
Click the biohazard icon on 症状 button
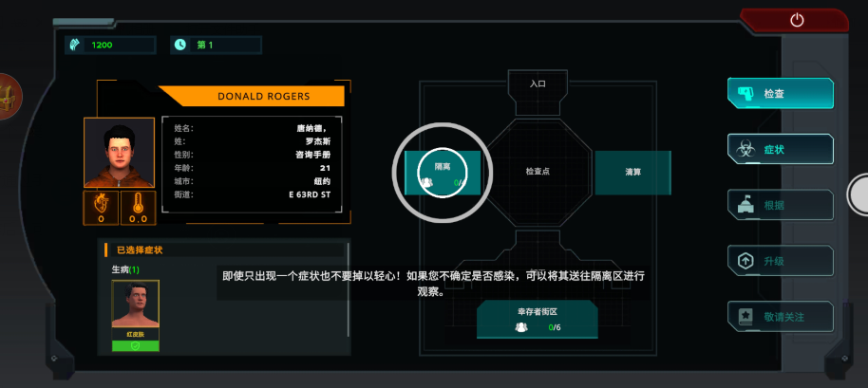coord(745,149)
